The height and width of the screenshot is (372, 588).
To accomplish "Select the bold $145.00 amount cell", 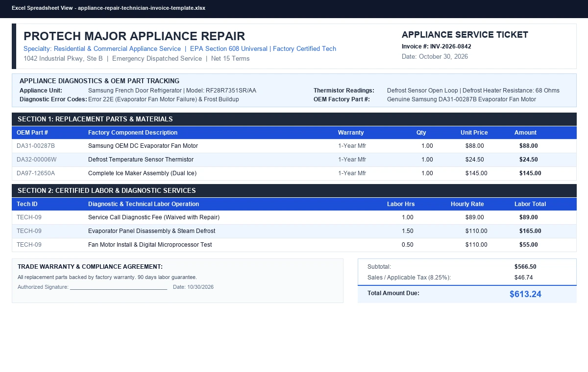I will [530, 173].
